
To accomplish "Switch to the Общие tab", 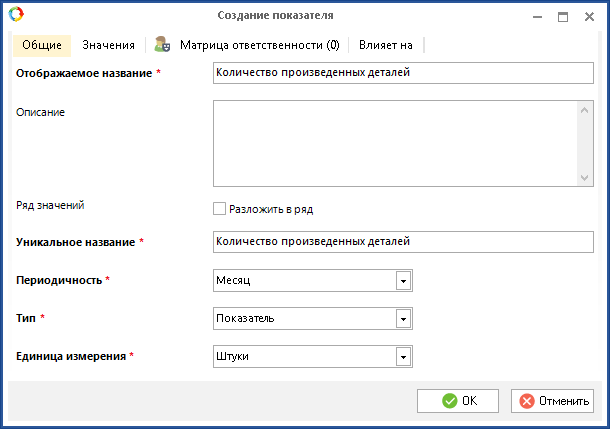I will pos(41,45).
